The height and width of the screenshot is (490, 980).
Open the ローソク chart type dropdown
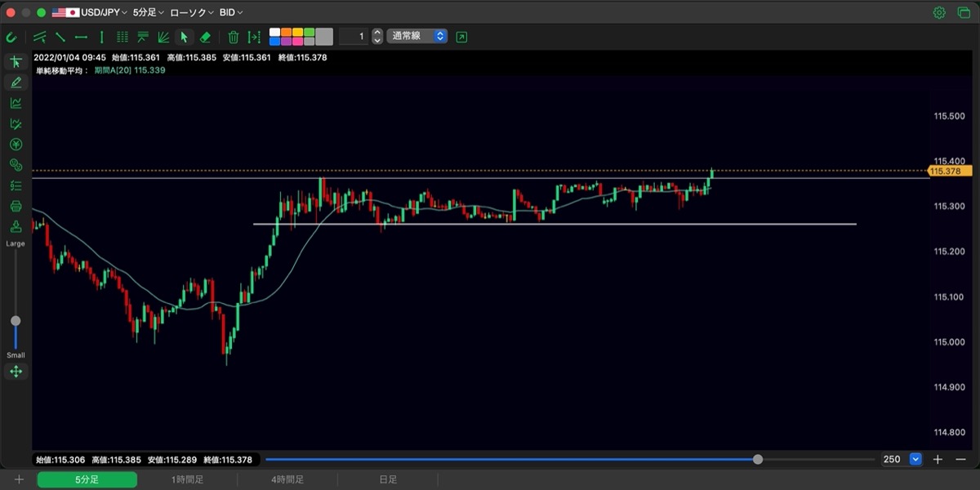pos(192,12)
